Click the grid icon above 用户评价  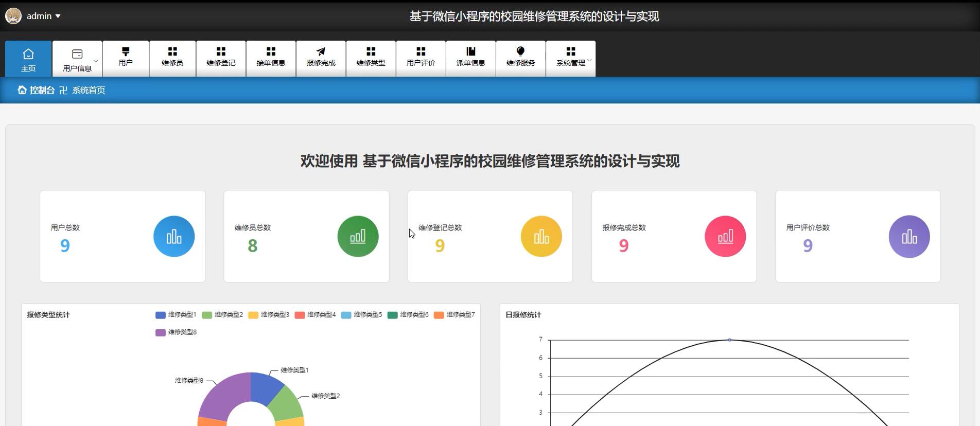[421, 51]
